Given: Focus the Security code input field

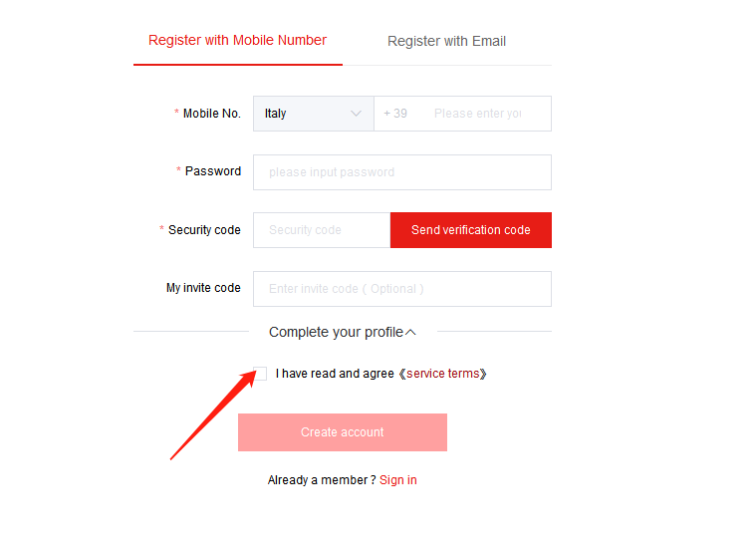Looking at the screenshot, I should [x=322, y=230].
